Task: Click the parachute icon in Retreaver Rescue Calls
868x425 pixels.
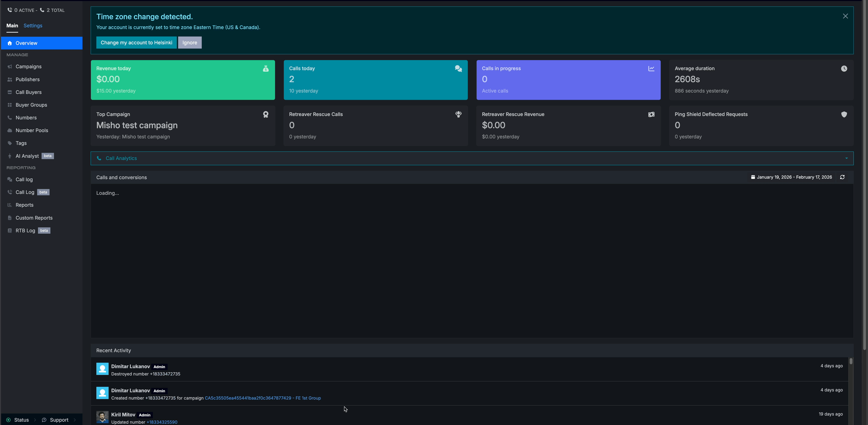Action: 458,115
